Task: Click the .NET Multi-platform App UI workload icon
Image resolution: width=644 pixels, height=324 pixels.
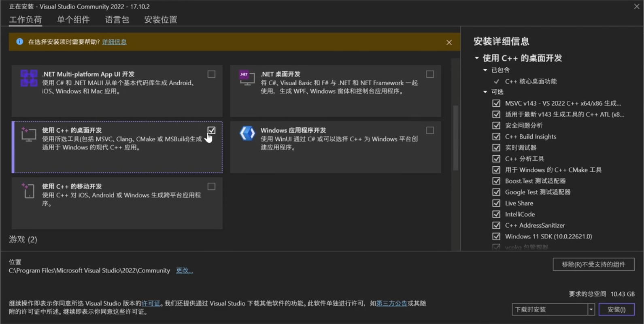Action: [29, 78]
